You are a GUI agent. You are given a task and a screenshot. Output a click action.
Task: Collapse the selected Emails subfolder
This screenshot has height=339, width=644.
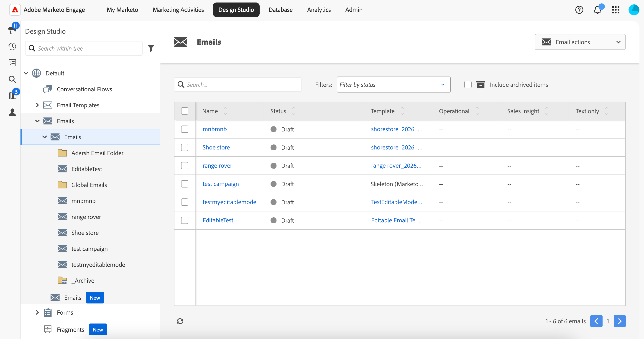tap(44, 137)
